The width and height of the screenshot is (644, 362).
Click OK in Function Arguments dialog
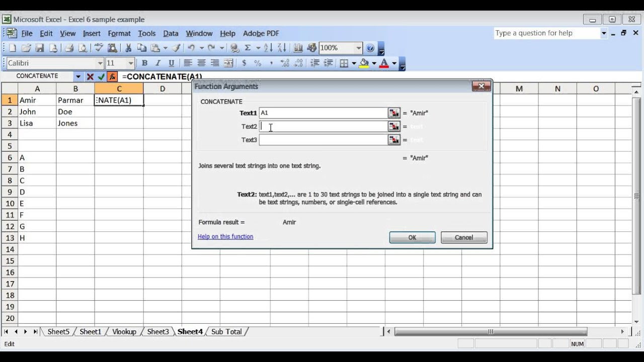(x=412, y=237)
